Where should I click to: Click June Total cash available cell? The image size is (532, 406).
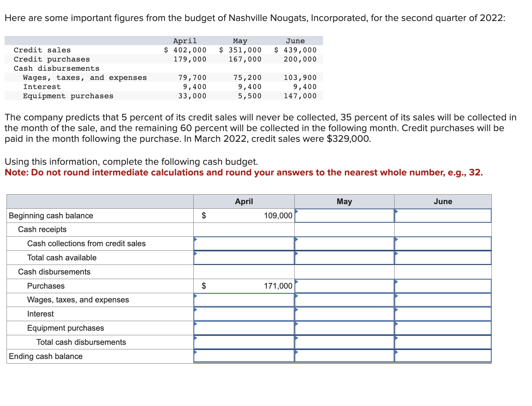pyautogui.click(x=443, y=258)
